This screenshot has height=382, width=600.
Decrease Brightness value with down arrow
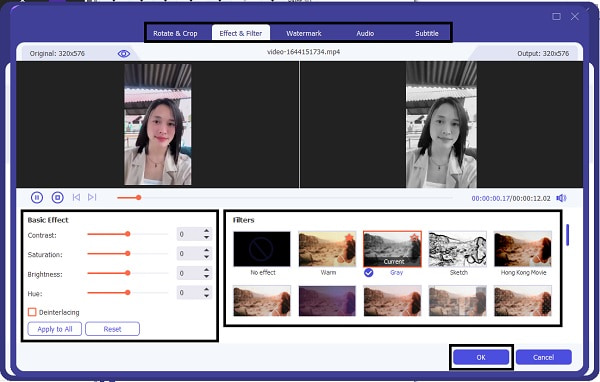pos(207,276)
